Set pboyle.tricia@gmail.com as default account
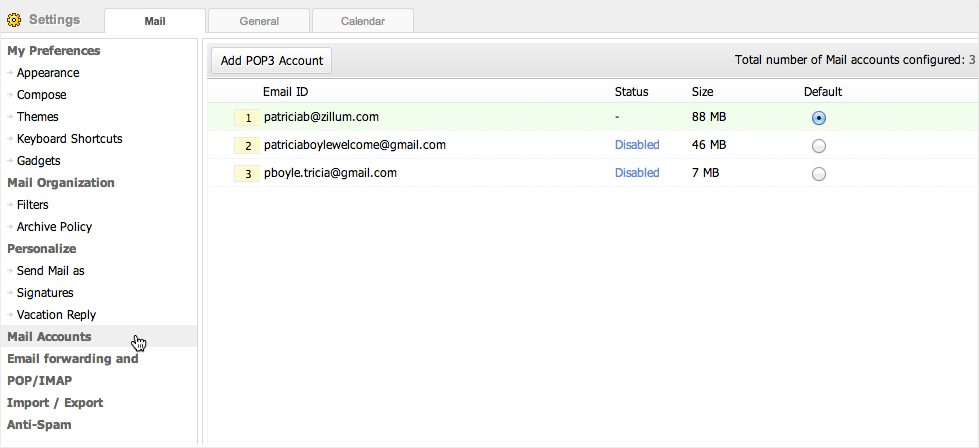 [x=819, y=174]
